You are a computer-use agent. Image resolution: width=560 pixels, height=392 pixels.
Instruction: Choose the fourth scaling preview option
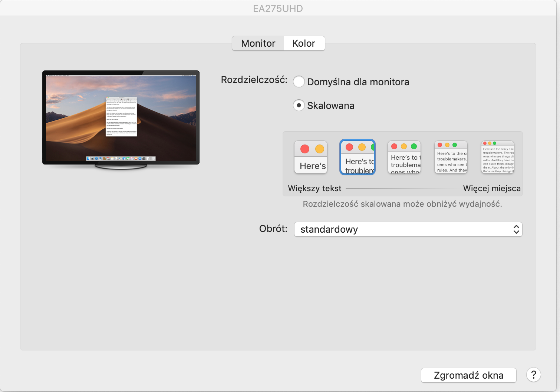tap(451, 157)
